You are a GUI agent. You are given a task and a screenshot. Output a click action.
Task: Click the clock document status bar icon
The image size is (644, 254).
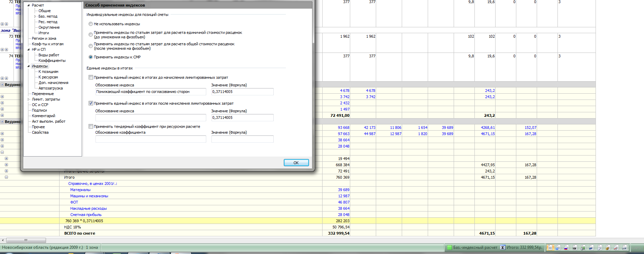(x=583, y=247)
